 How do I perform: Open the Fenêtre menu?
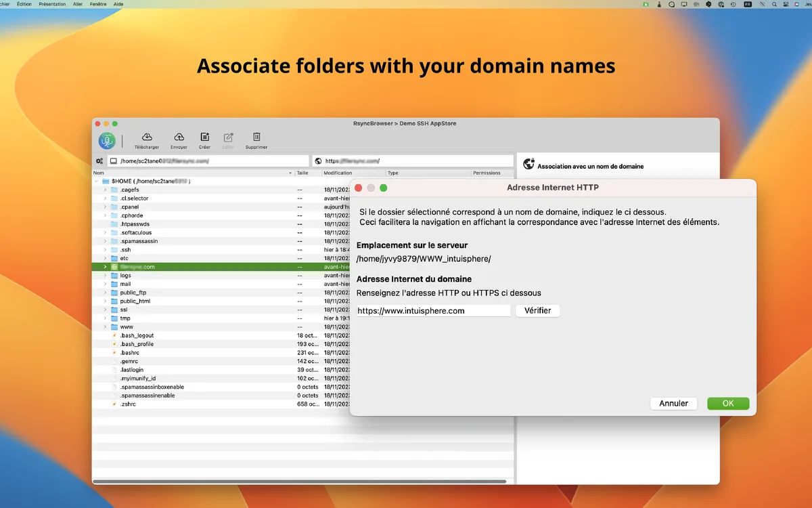click(97, 4)
